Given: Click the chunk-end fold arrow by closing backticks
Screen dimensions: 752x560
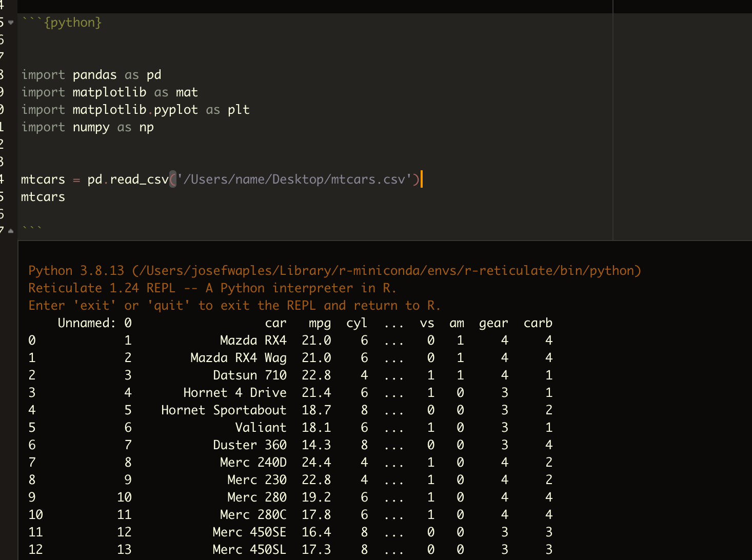Looking at the screenshot, I should (11, 231).
